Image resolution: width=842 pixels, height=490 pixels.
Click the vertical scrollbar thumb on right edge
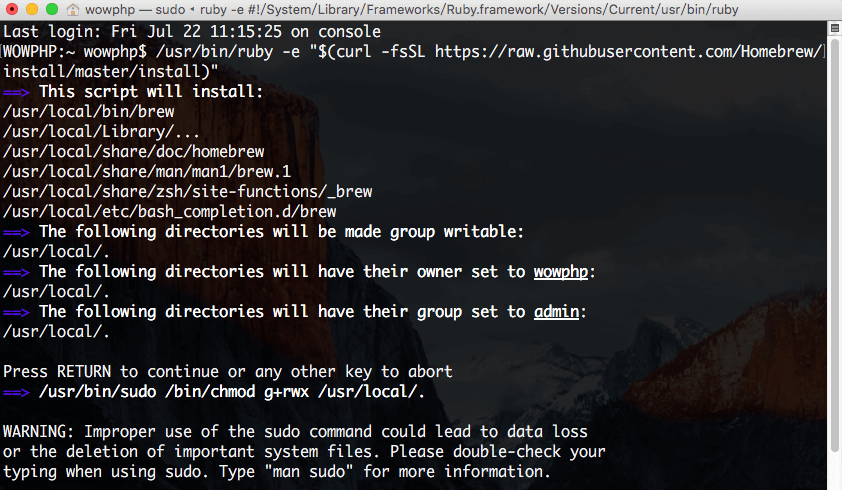pyautogui.click(x=834, y=244)
